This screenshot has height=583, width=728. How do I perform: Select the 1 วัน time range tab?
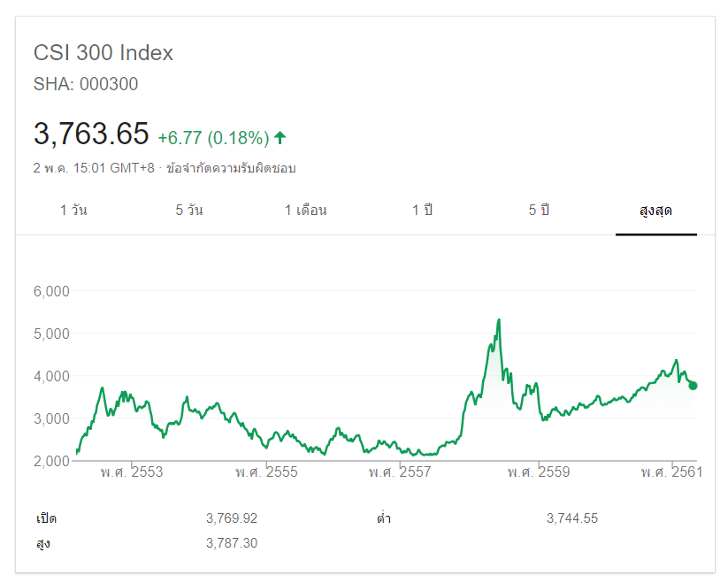73,211
